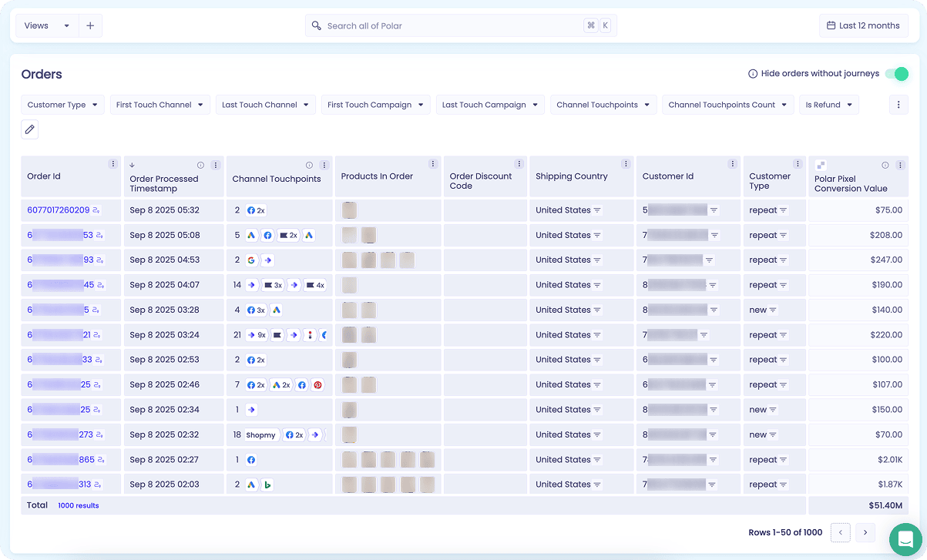Open the order link ending in 313
Viewport: 927px width, 560px height.
point(59,485)
